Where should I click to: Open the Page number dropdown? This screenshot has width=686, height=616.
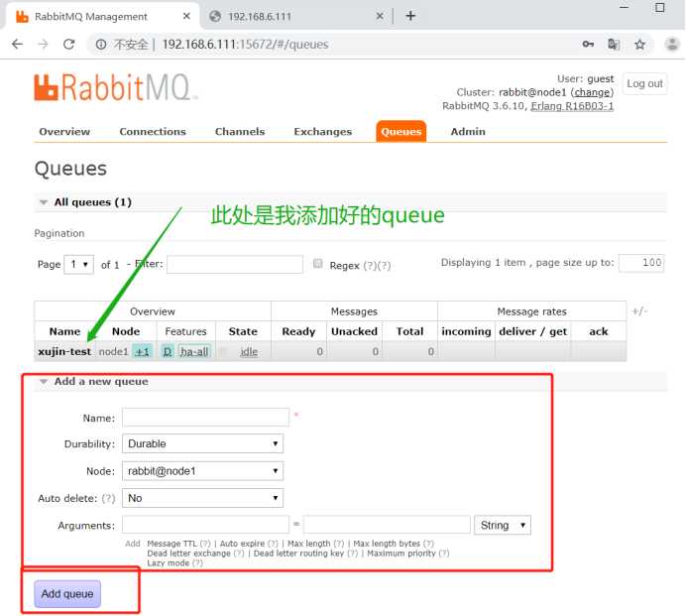tap(78, 265)
